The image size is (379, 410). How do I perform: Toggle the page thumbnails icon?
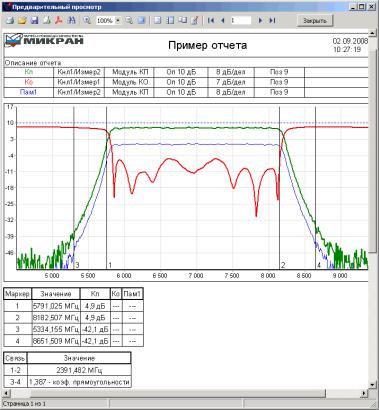(170, 21)
